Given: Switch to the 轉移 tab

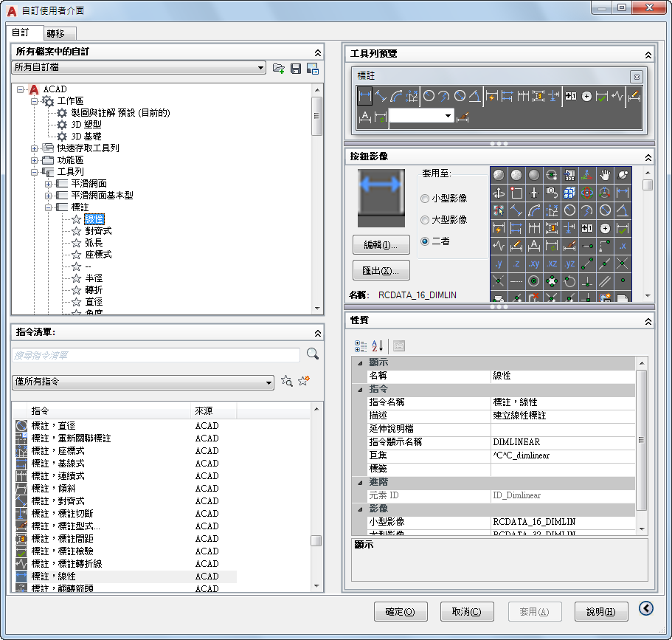Looking at the screenshot, I should click(x=56, y=33).
